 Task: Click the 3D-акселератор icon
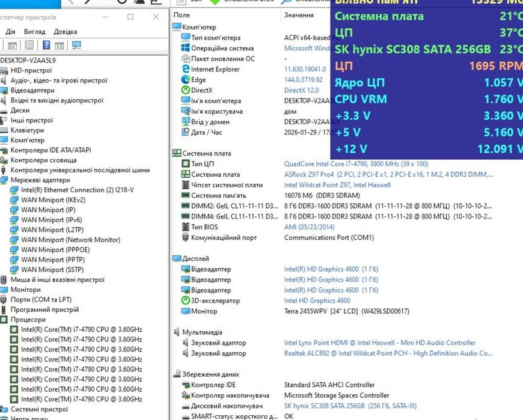point(185,300)
